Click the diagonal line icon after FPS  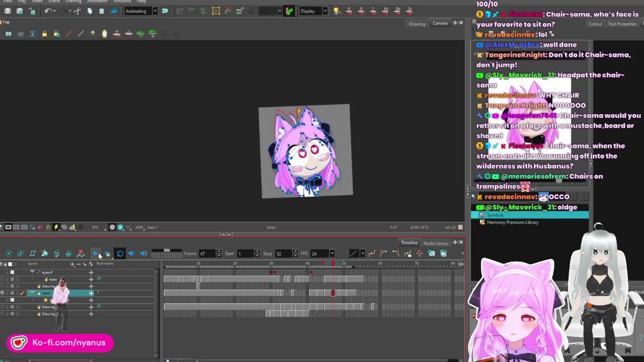(354, 253)
